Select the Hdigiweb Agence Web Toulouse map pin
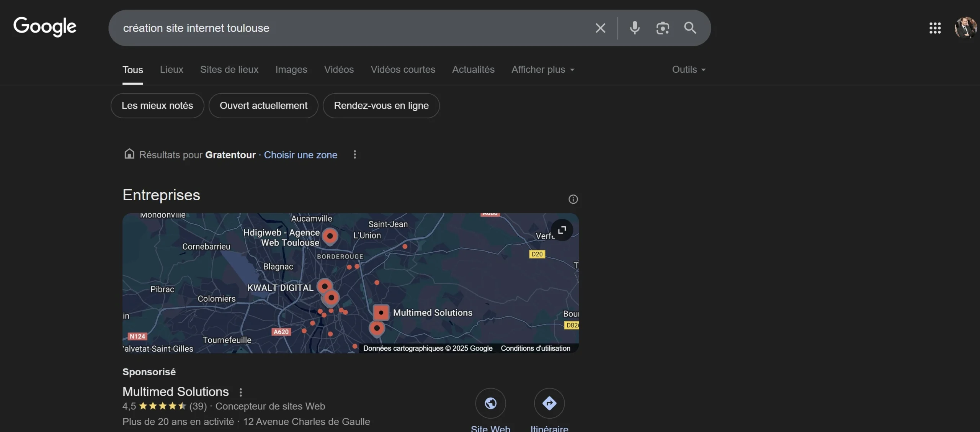Image resolution: width=980 pixels, height=432 pixels. (x=330, y=236)
